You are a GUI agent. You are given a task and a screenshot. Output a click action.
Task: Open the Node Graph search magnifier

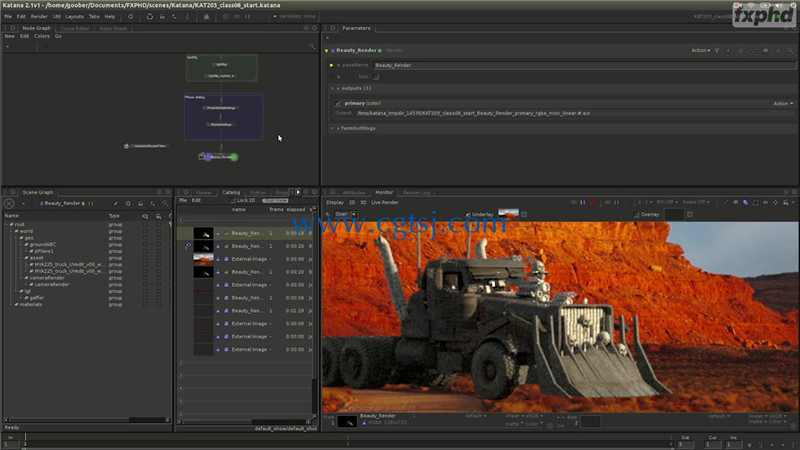coord(312,46)
